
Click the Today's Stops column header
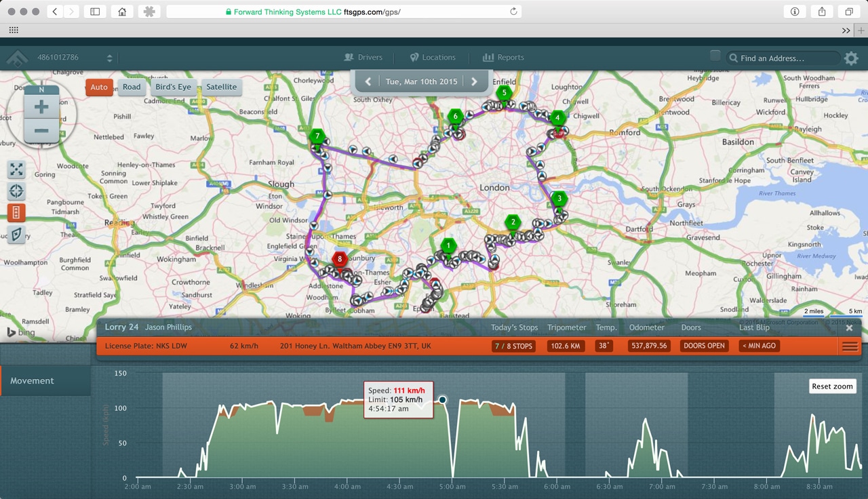515,327
